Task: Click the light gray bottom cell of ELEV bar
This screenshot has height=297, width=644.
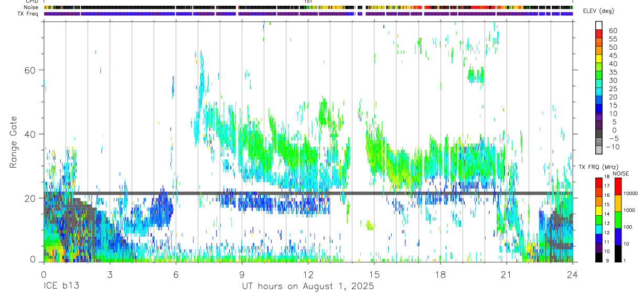Action: (599, 150)
